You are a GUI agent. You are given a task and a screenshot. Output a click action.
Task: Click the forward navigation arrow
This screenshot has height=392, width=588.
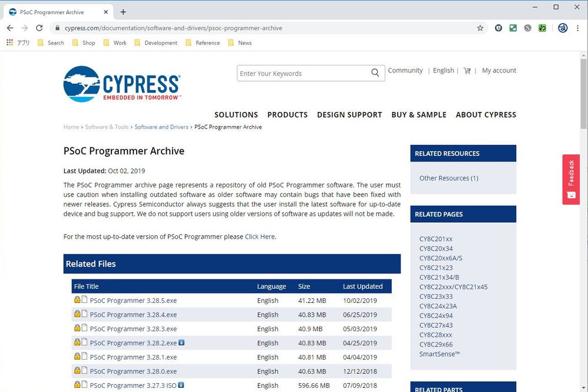coord(25,28)
